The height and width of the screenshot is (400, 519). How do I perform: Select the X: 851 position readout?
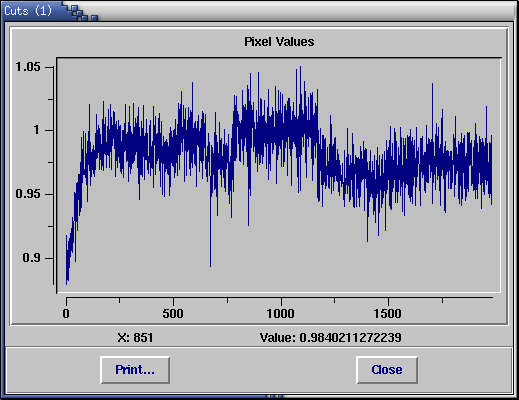tap(135, 338)
